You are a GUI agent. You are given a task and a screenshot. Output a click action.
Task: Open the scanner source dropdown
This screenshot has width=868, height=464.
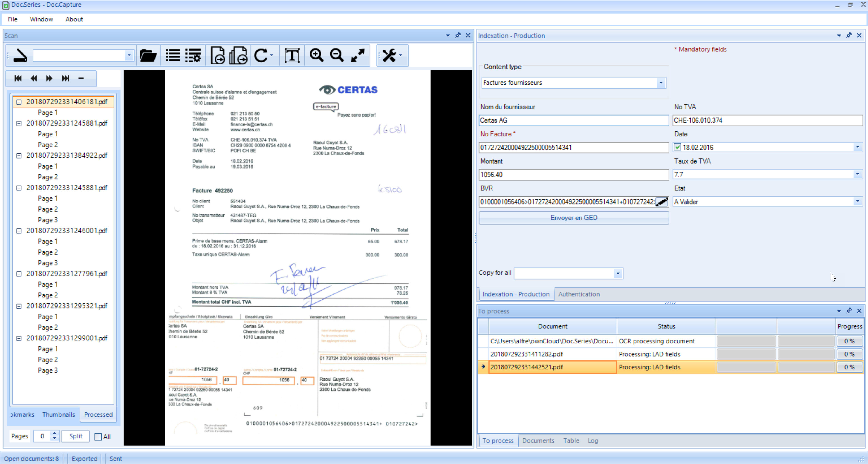(x=129, y=55)
